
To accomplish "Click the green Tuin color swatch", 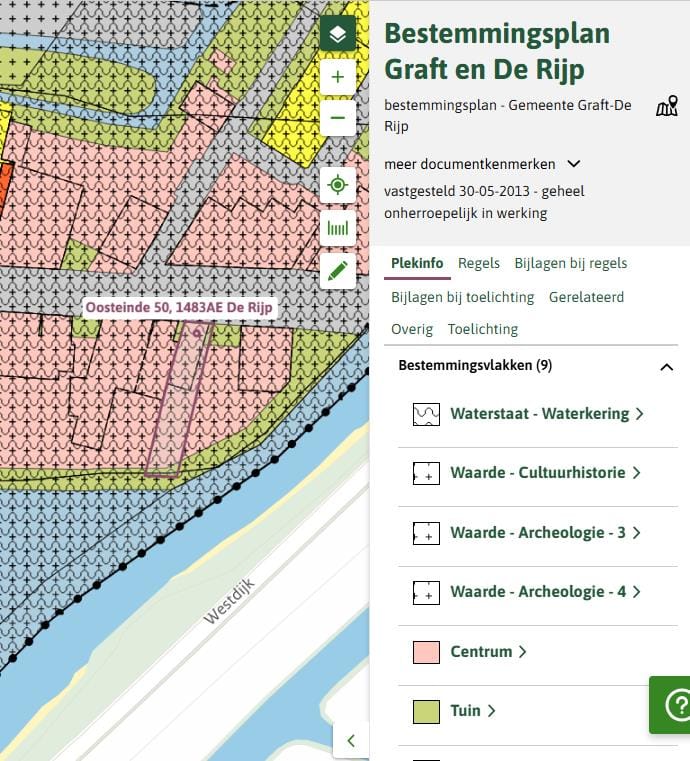I will point(426,711).
